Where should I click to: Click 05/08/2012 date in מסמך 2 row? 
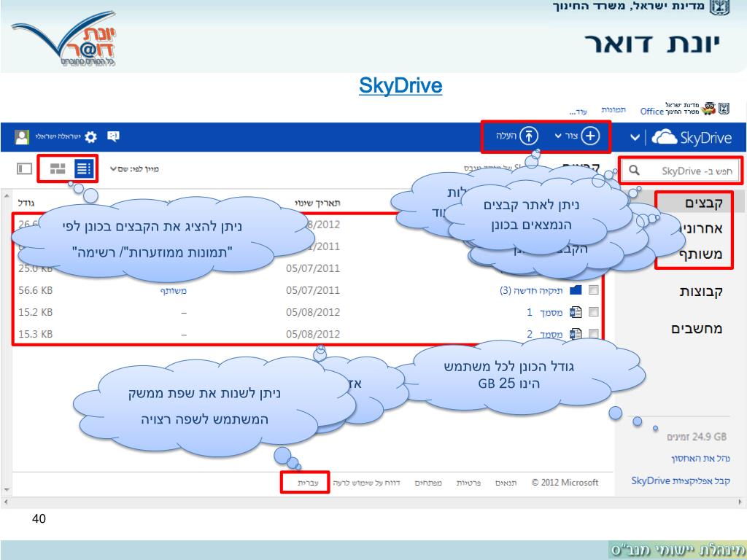click(313, 334)
